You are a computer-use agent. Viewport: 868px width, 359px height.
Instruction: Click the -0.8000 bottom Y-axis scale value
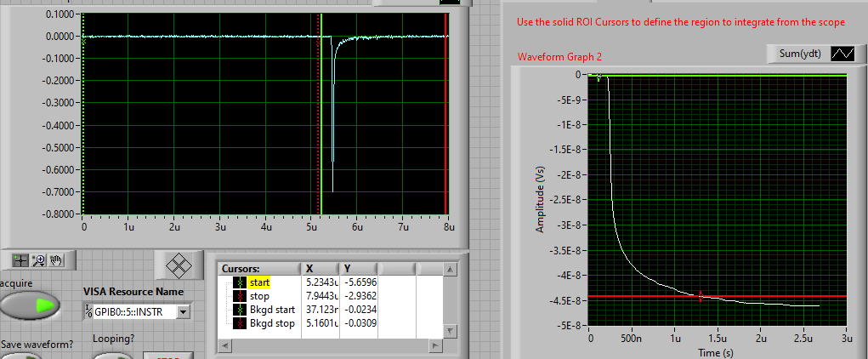58,214
